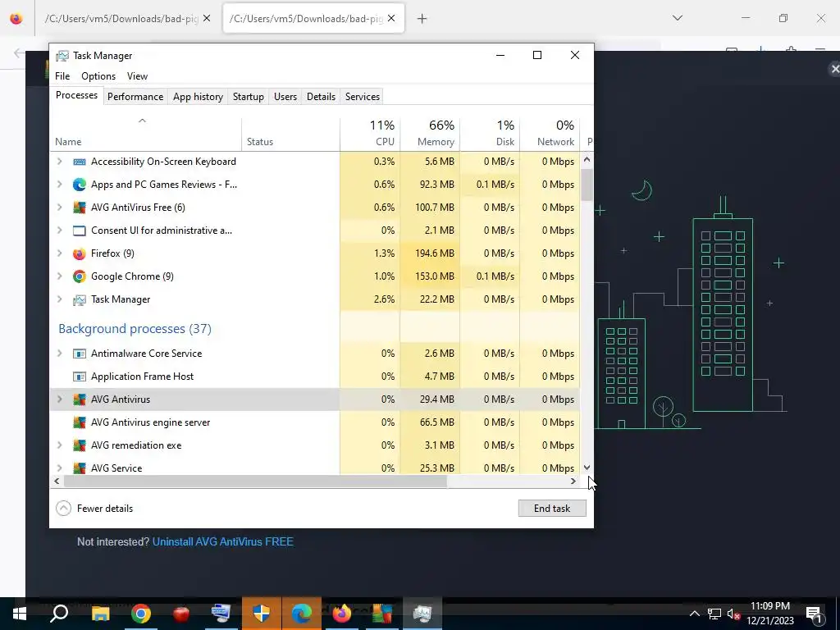Switch to Firefox in the taskbar
Screen dimensions: 840x630
click(342, 614)
